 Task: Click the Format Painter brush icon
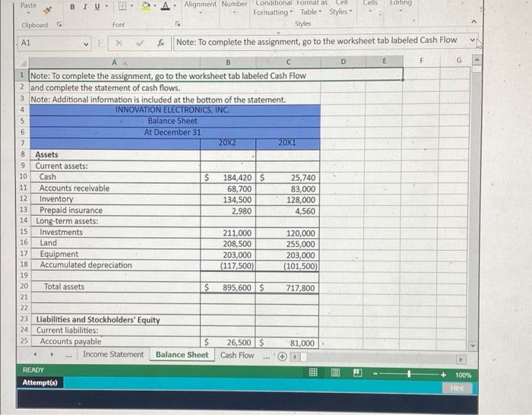49,11
